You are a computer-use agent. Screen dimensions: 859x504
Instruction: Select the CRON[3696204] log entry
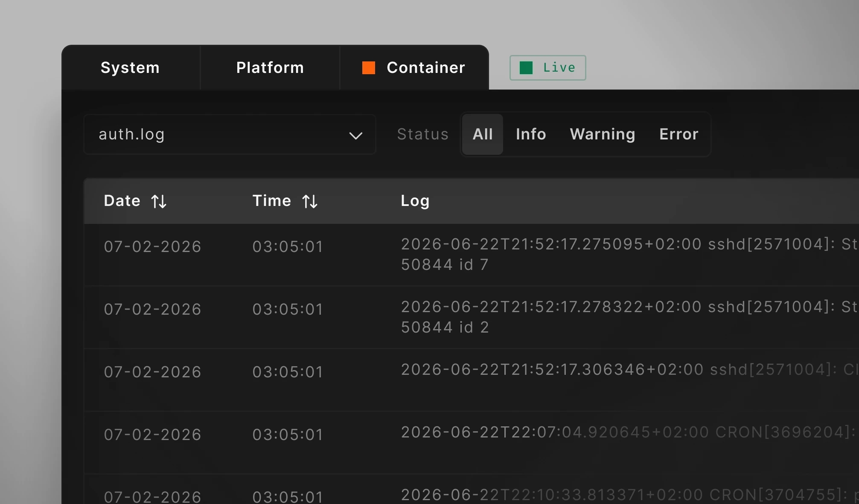(472, 443)
